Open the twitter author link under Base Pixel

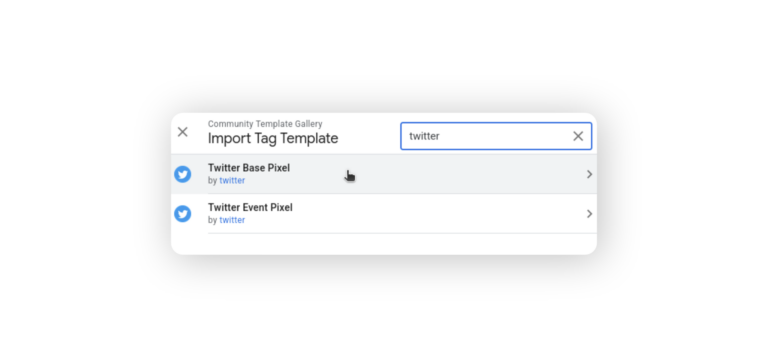pyautogui.click(x=232, y=181)
